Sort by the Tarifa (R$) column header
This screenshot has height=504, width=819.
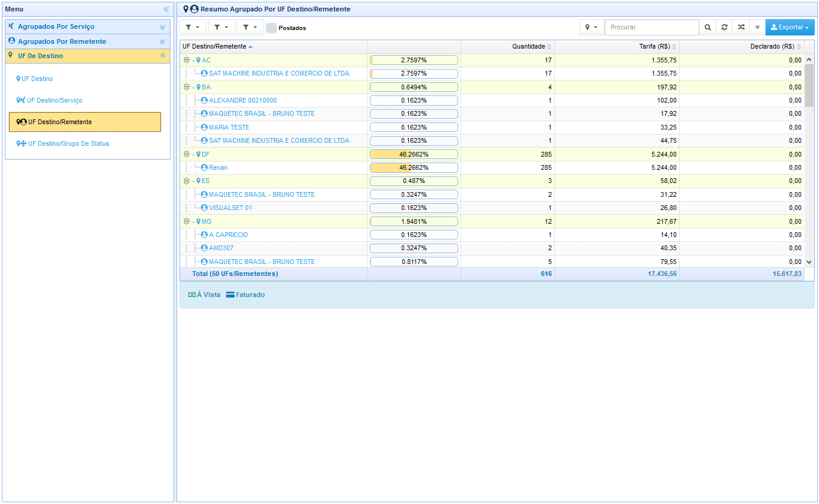click(617, 47)
